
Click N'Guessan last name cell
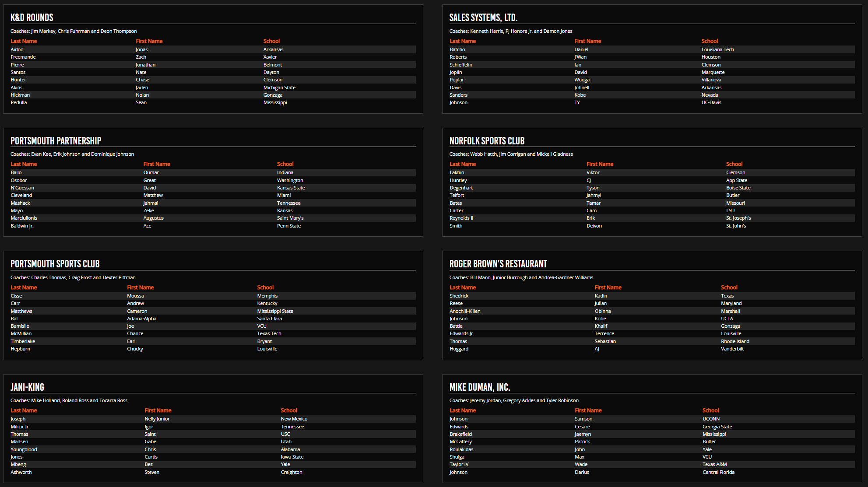click(x=22, y=188)
